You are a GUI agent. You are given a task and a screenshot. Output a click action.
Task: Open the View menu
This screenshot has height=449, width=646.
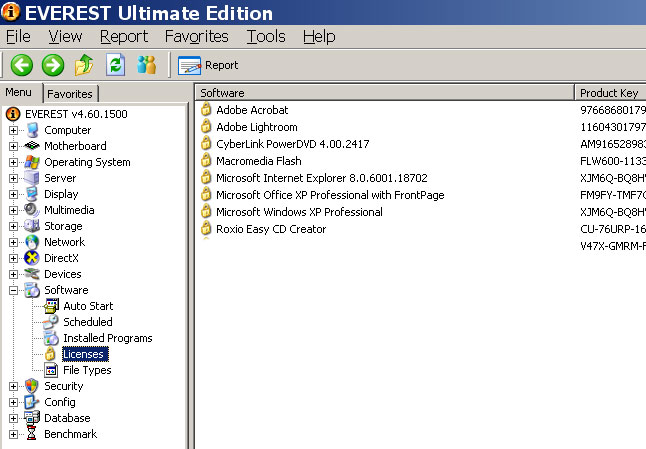(x=65, y=37)
